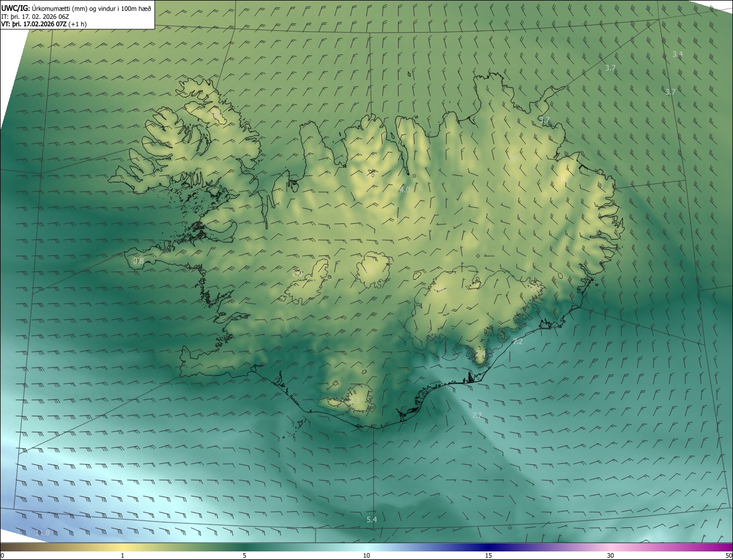Viewport: 733px width, 560px height.
Task: Click the map value '2.8' on the Snæfellsnes peninsula
Action: pyautogui.click(x=139, y=261)
